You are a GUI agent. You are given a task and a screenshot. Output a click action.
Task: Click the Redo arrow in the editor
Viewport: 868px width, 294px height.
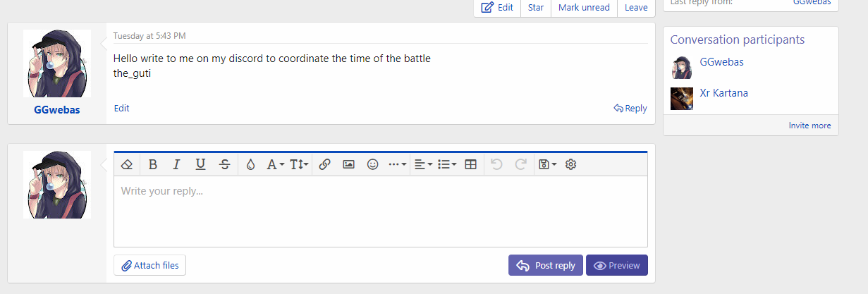click(x=521, y=164)
